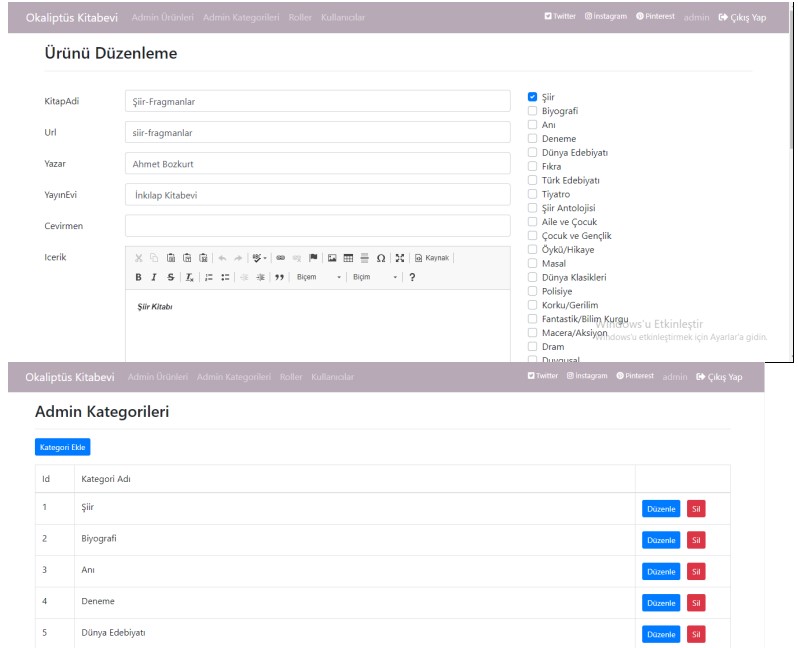
Task: Click the Increase Indent icon
Action: pos(261,277)
